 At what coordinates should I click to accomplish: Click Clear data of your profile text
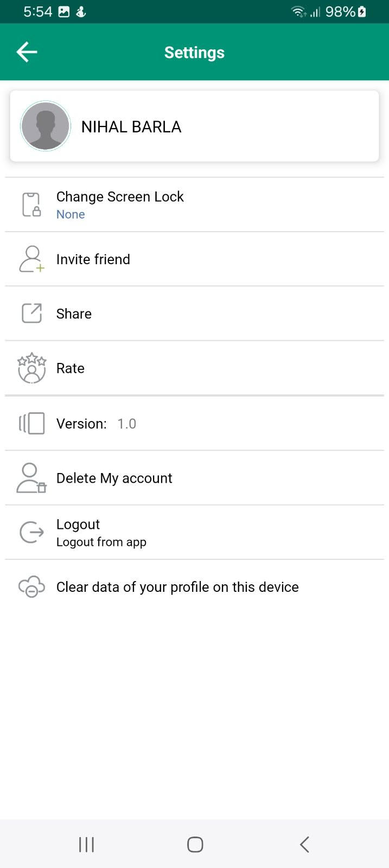click(x=177, y=587)
